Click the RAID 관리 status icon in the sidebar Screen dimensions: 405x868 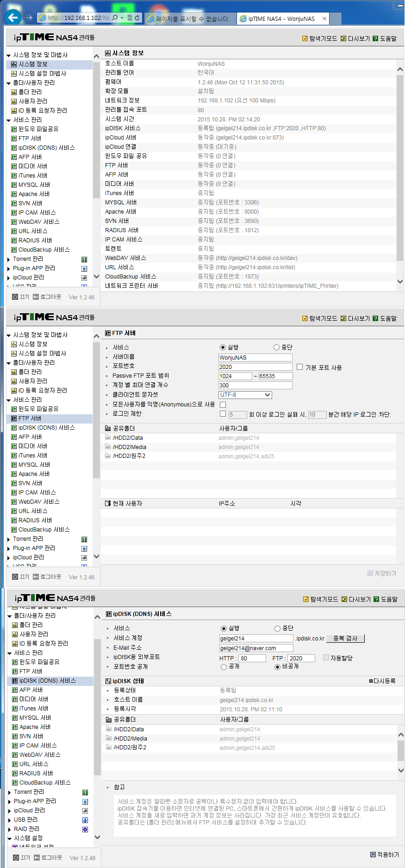85,829
